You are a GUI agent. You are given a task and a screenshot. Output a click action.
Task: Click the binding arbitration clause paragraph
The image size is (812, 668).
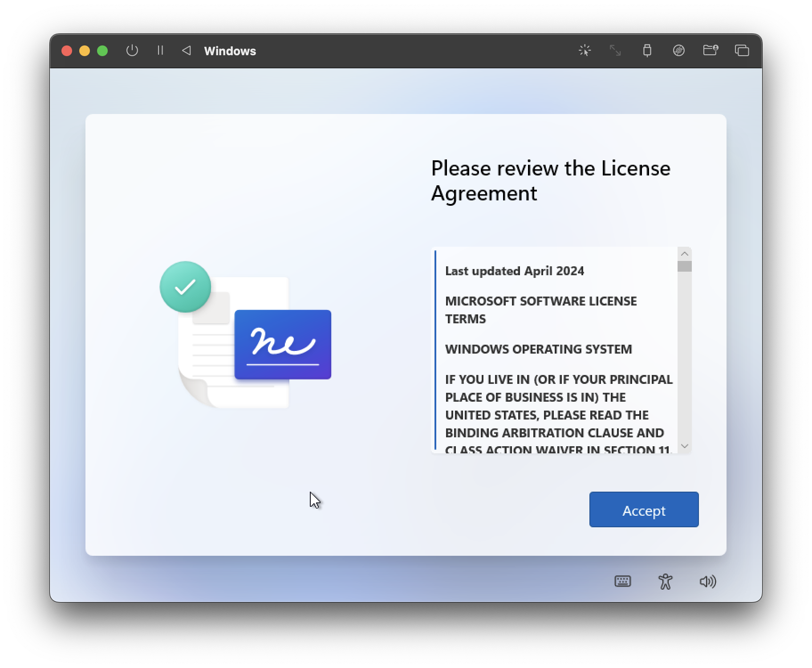(x=559, y=414)
